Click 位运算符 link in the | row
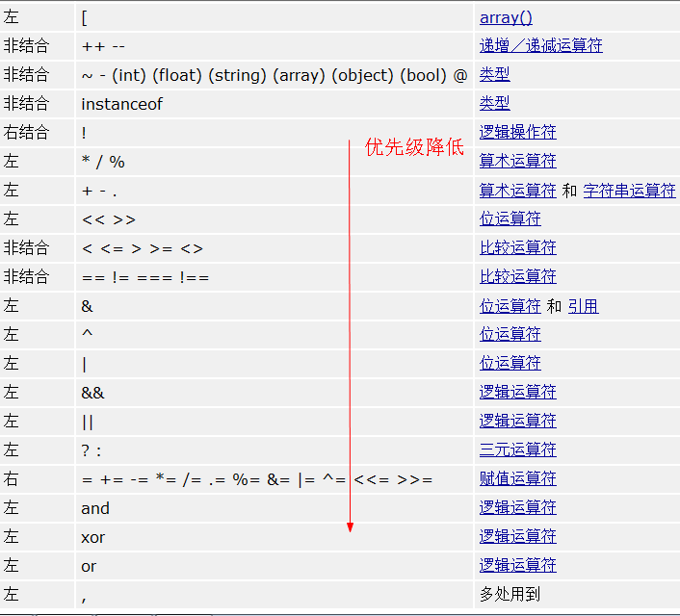 (x=510, y=363)
